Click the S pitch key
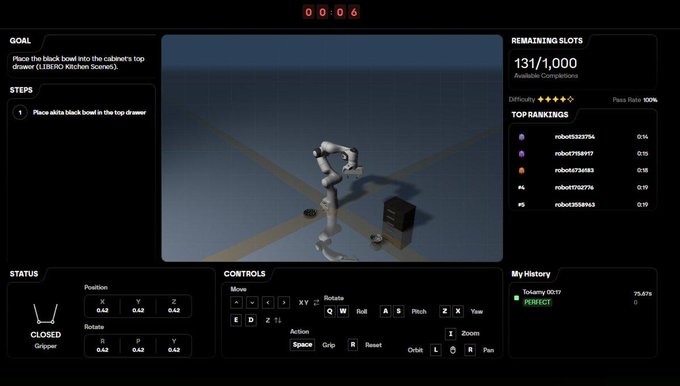The image size is (680, 386). (399, 311)
